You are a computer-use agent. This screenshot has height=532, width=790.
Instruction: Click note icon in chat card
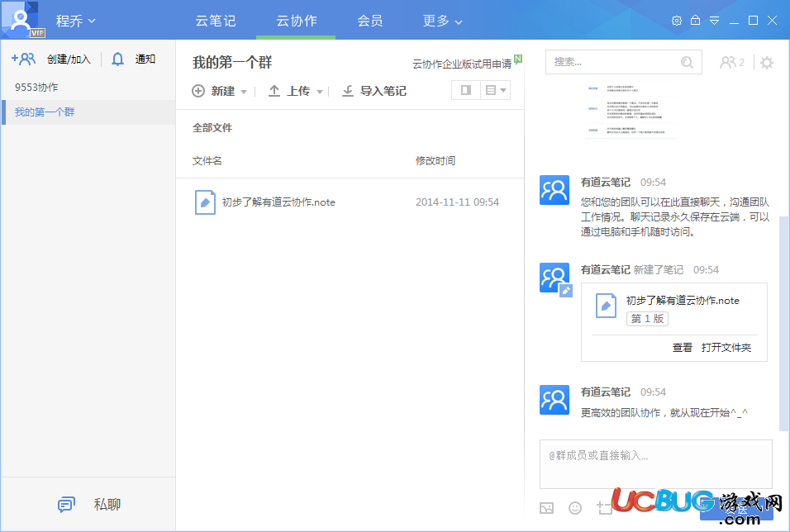tap(606, 306)
